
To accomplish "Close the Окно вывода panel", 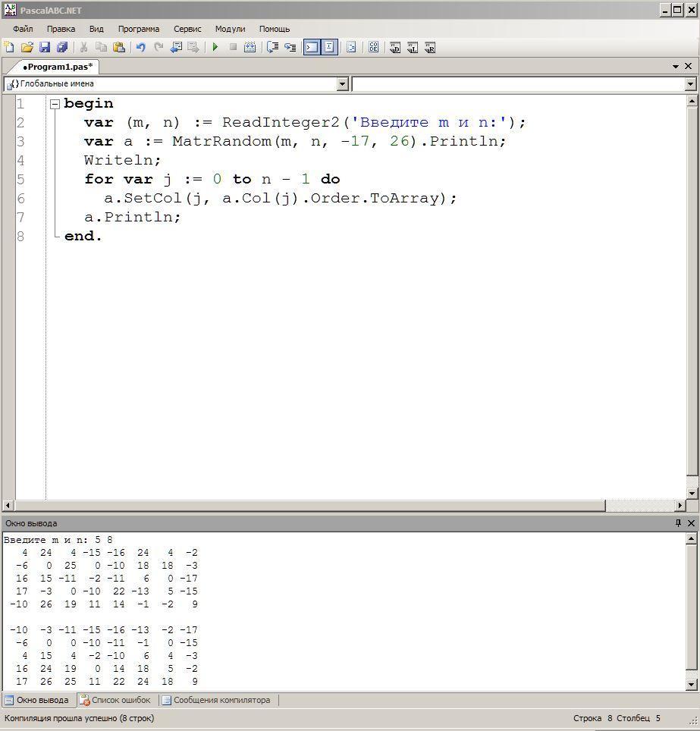I will click(x=691, y=523).
